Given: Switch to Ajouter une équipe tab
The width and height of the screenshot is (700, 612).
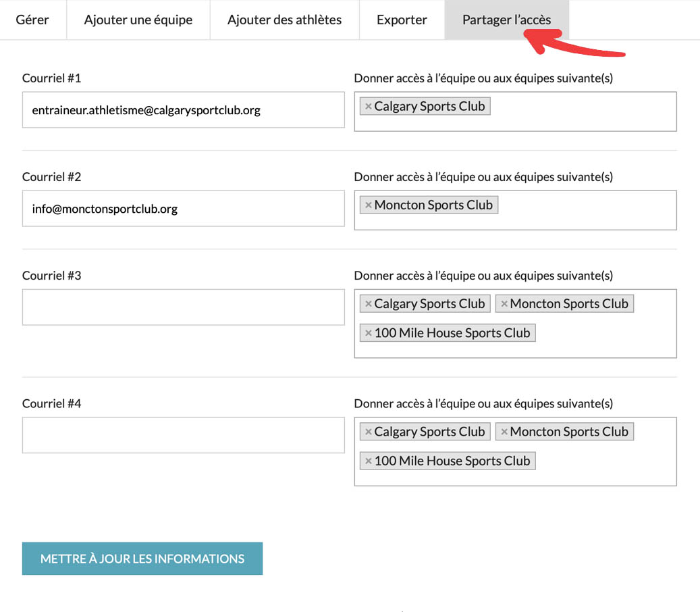Looking at the screenshot, I should [138, 20].
